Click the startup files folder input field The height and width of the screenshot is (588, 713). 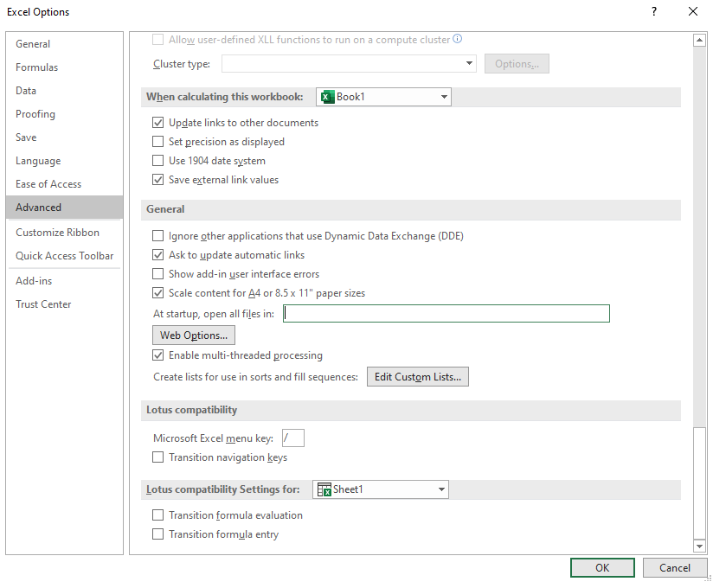(446, 314)
